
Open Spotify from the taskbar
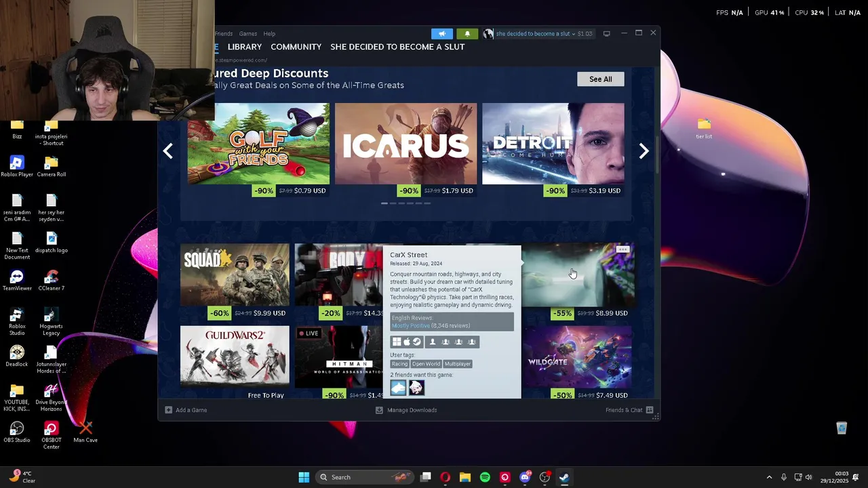point(485,477)
